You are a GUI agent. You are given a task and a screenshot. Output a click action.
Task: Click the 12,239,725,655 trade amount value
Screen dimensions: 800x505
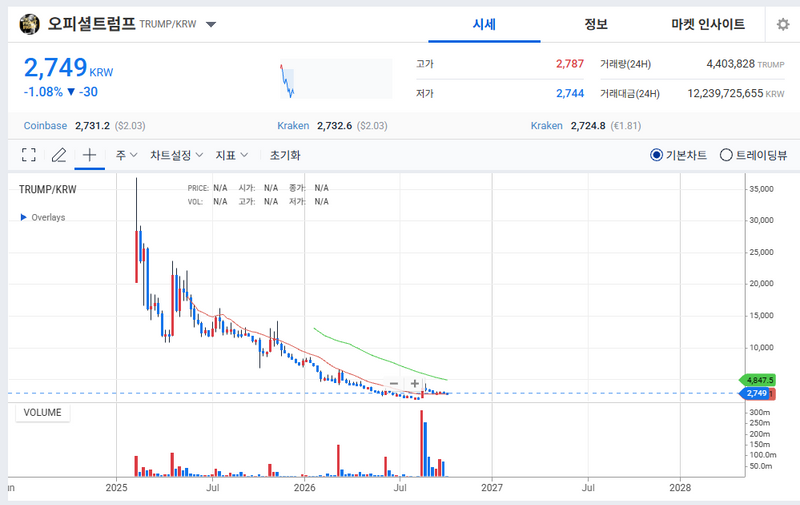point(725,93)
